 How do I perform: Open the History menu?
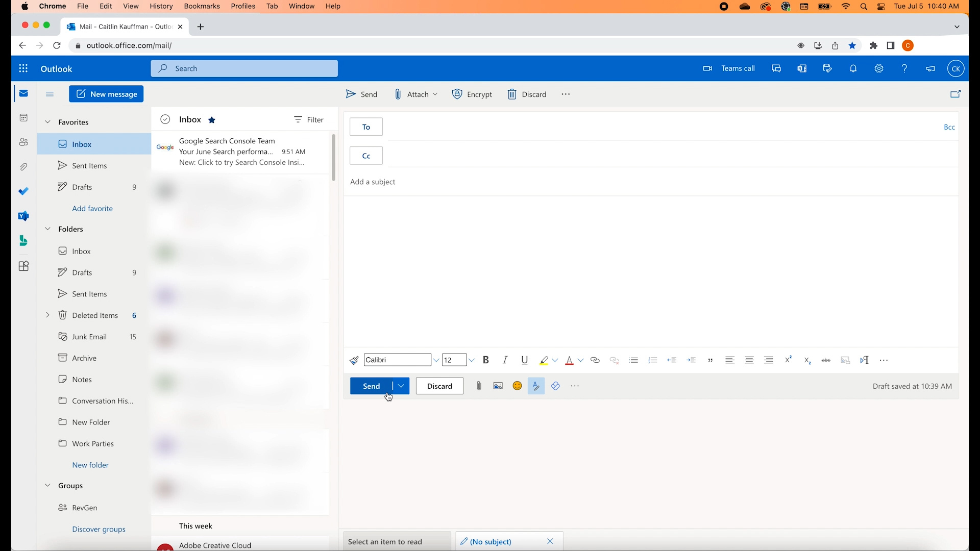click(161, 6)
